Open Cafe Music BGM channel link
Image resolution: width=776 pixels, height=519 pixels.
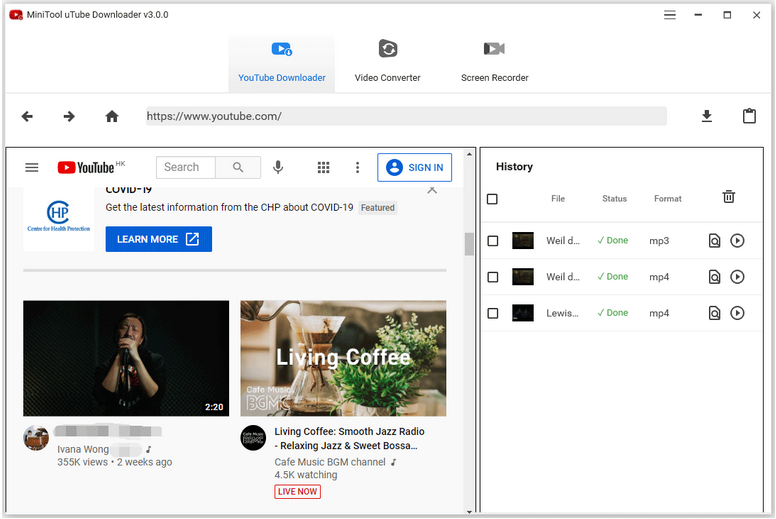click(330, 462)
